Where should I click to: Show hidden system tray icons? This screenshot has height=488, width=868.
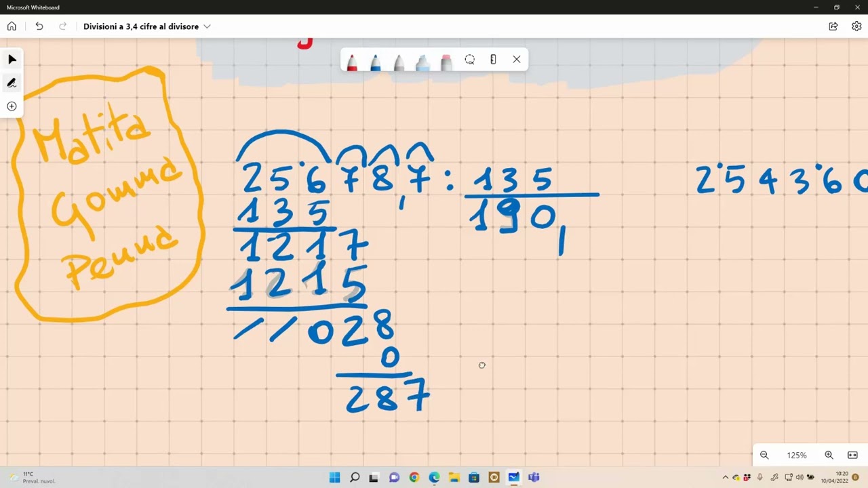pos(726,477)
